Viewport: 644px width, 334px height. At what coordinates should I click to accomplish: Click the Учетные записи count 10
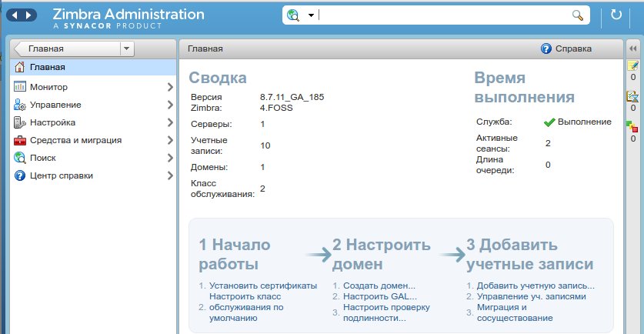pyautogui.click(x=265, y=145)
